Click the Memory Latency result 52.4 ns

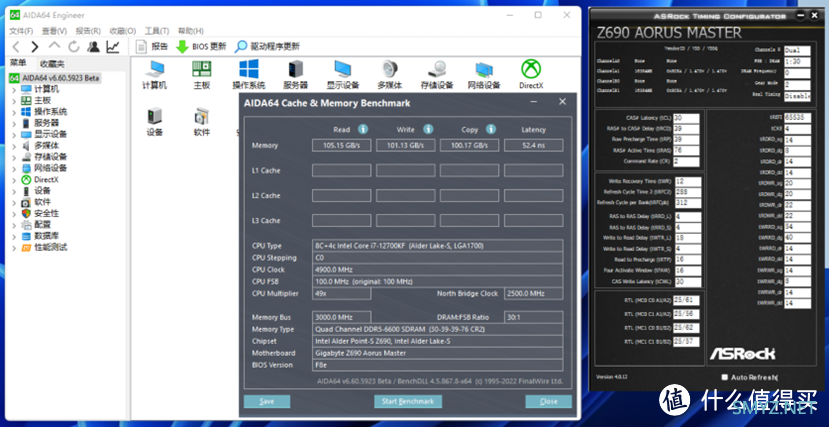tap(533, 145)
